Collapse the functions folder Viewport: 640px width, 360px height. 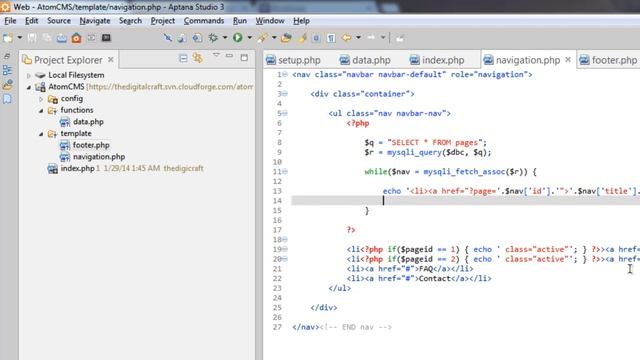click(41, 111)
